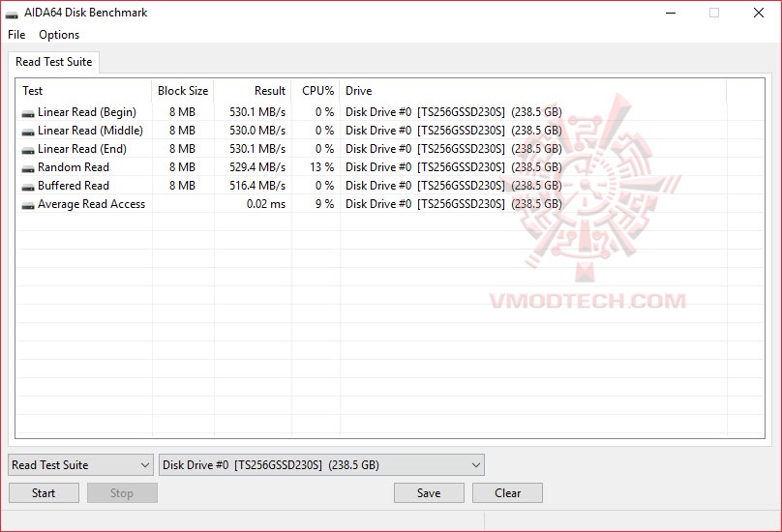This screenshot has height=532, width=782.
Task: Sort by the CPU% column header
Action: [316, 91]
